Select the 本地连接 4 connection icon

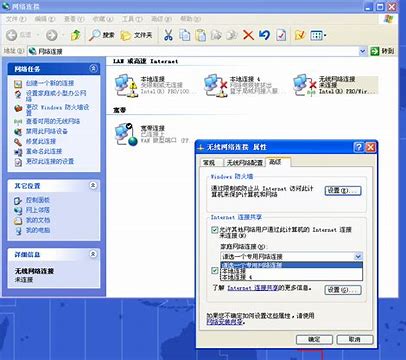(216, 86)
